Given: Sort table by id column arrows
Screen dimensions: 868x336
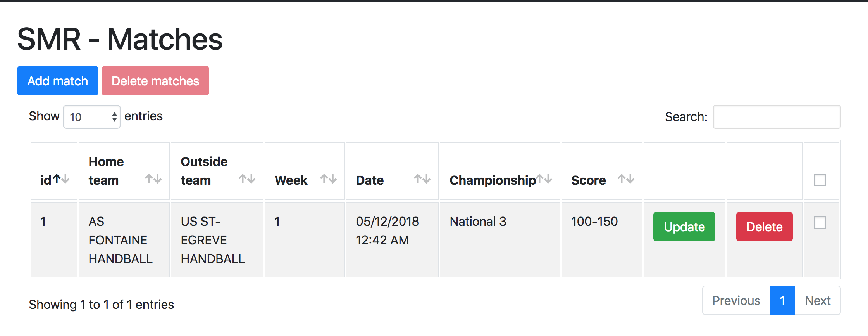Looking at the screenshot, I should click(61, 179).
